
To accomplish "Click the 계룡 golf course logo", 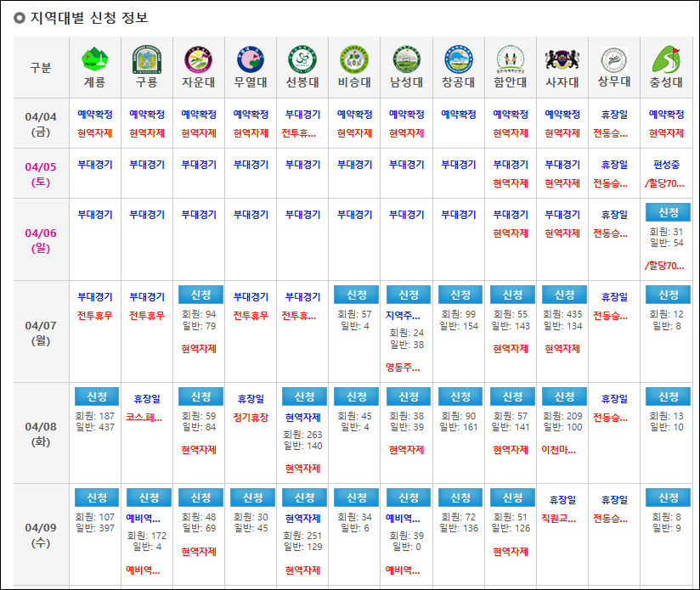I will pyautogui.click(x=94, y=59).
